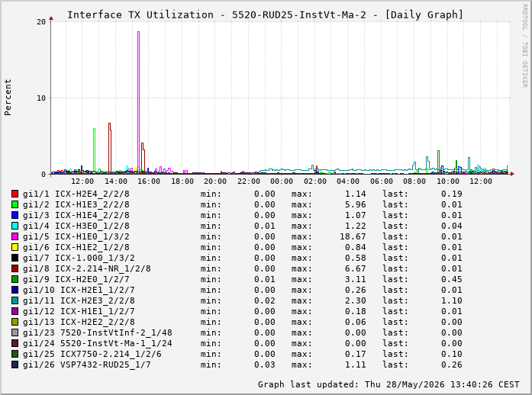Select the label 'gi1/10 ICX-H2E1_1/2/7'

[79, 291]
